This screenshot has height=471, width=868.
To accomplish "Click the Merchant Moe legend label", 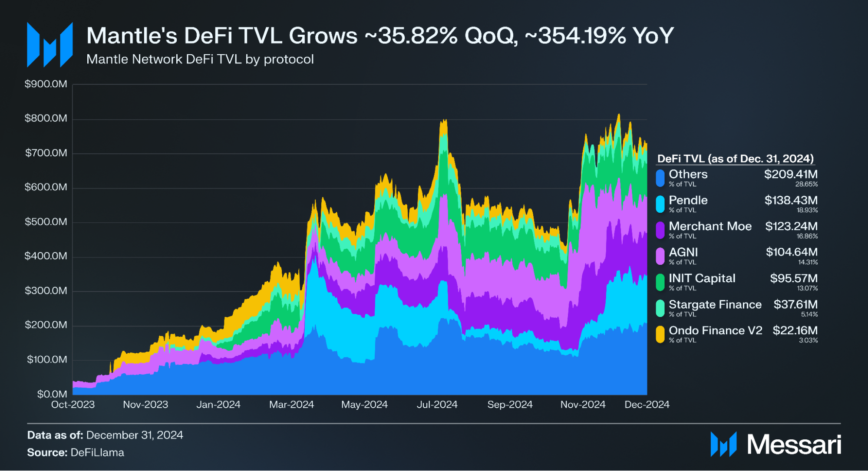I will [710, 226].
